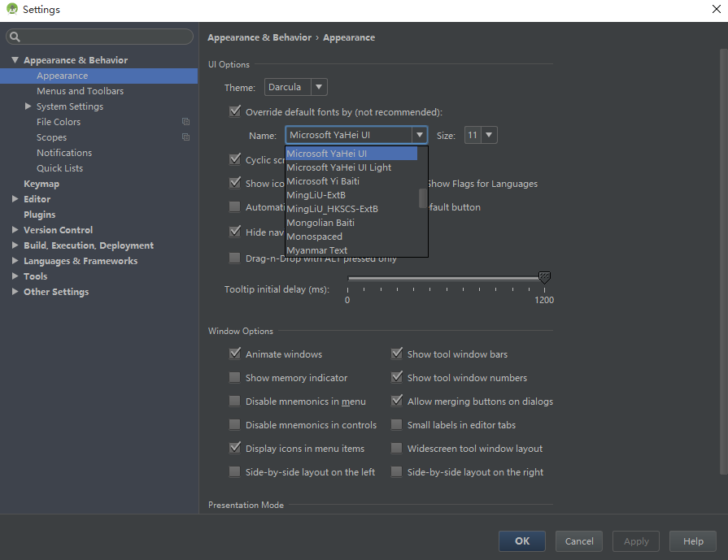
Task: Click the project-level icon beside Scopes
Action: click(186, 137)
